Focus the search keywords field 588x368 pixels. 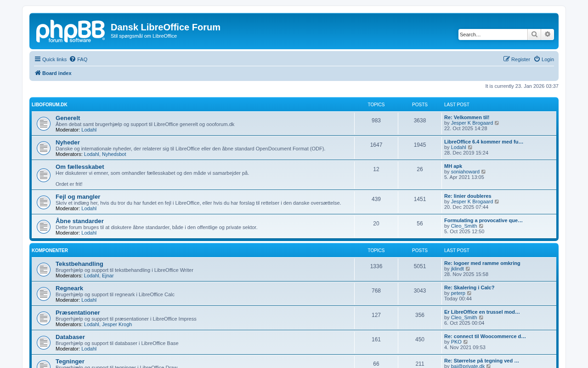493,34
